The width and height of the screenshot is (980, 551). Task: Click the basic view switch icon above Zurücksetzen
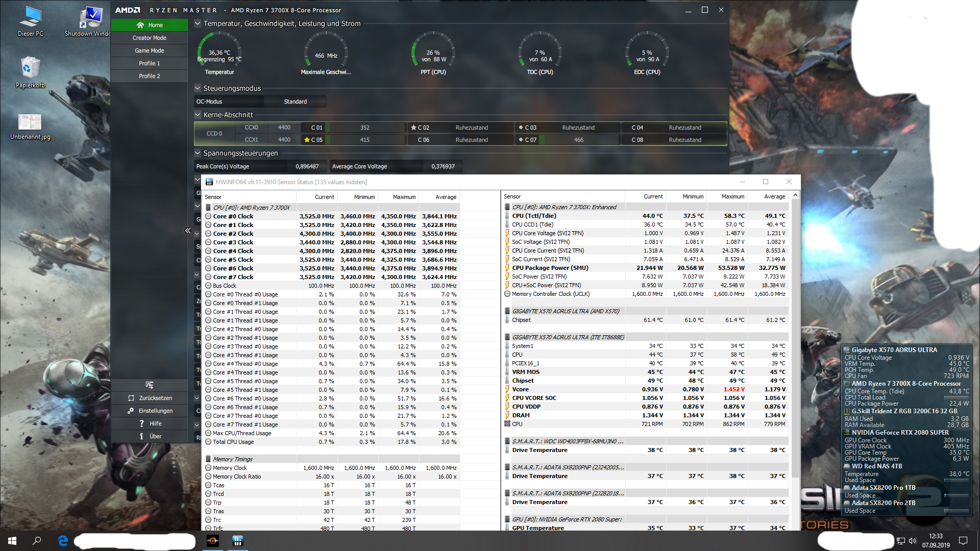pyautogui.click(x=150, y=385)
